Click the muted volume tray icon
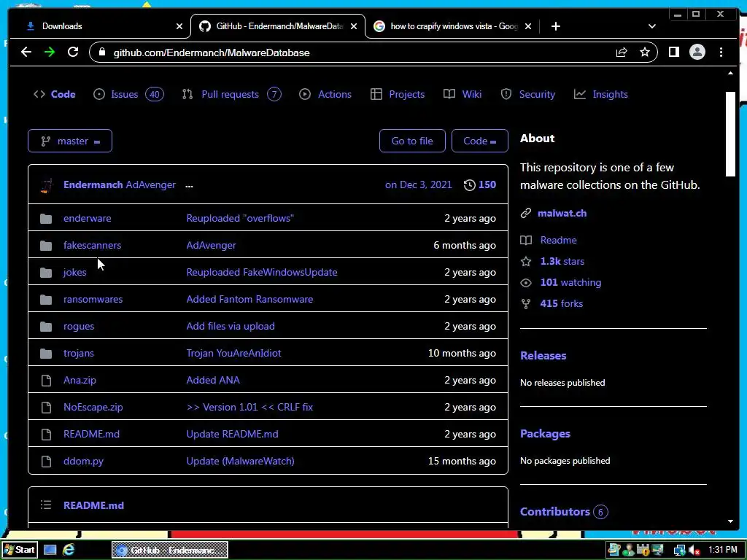The image size is (747, 560). 694,551
